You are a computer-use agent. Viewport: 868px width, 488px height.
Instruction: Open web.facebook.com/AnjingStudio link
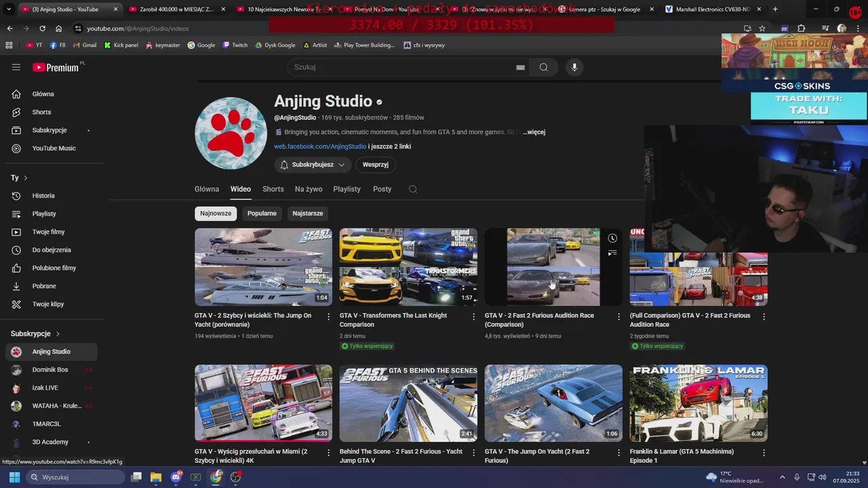pos(320,146)
